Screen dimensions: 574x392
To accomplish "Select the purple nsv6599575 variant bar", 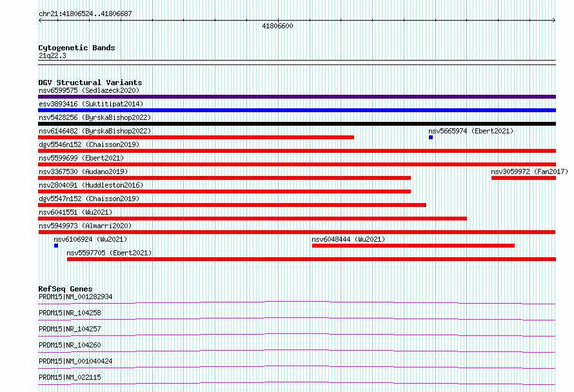I will 297,97.
